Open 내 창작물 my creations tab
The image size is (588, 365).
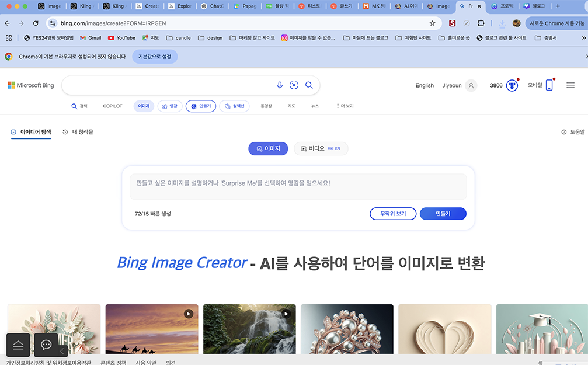tap(78, 132)
